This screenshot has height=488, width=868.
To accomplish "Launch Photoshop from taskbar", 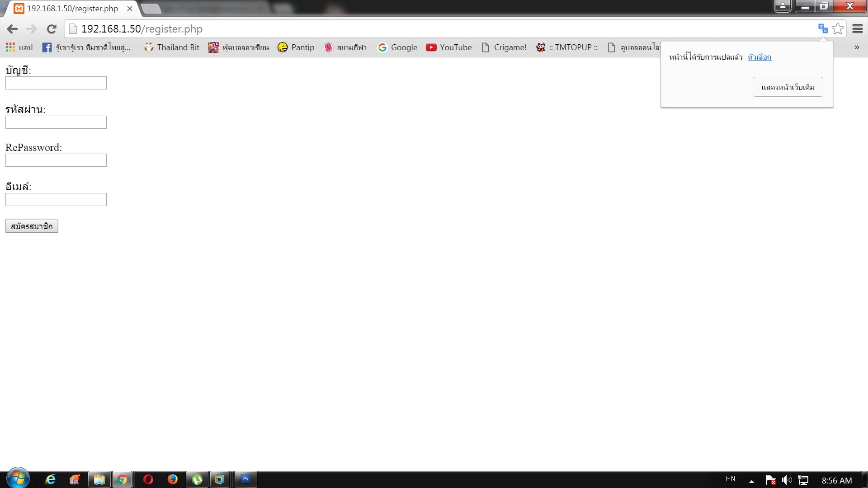I will (245, 479).
